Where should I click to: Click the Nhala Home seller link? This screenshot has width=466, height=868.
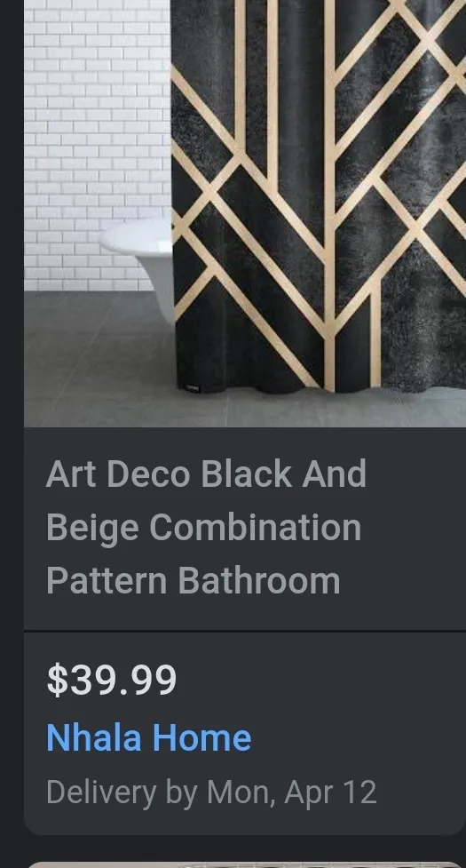point(149,738)
